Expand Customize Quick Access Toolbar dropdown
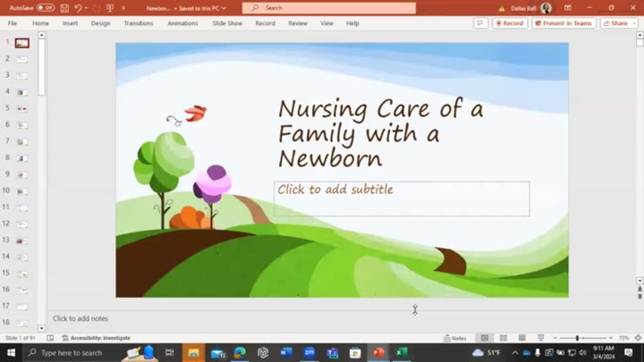The image size is (644, 362). tap(124, 8)
